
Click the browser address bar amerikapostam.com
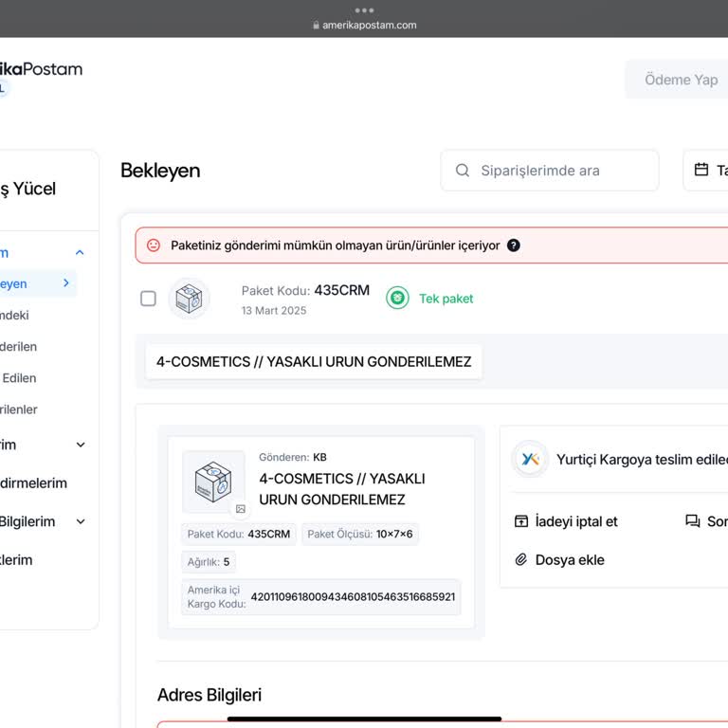(364, 26)
